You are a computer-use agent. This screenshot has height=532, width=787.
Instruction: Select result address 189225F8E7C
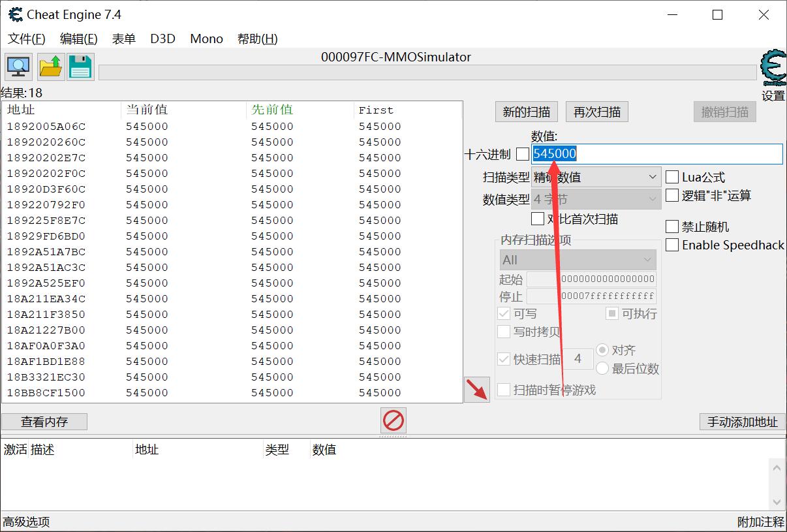46,220
